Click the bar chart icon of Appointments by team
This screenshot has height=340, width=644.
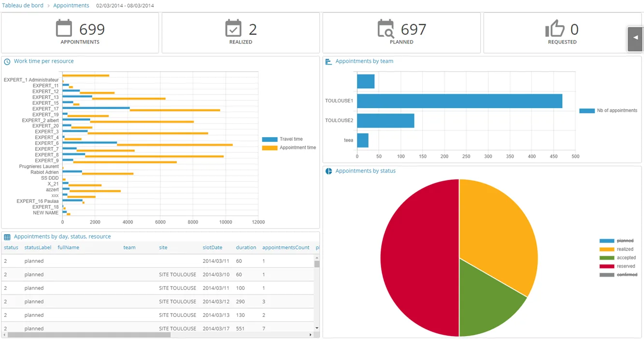tap(329, 62)
